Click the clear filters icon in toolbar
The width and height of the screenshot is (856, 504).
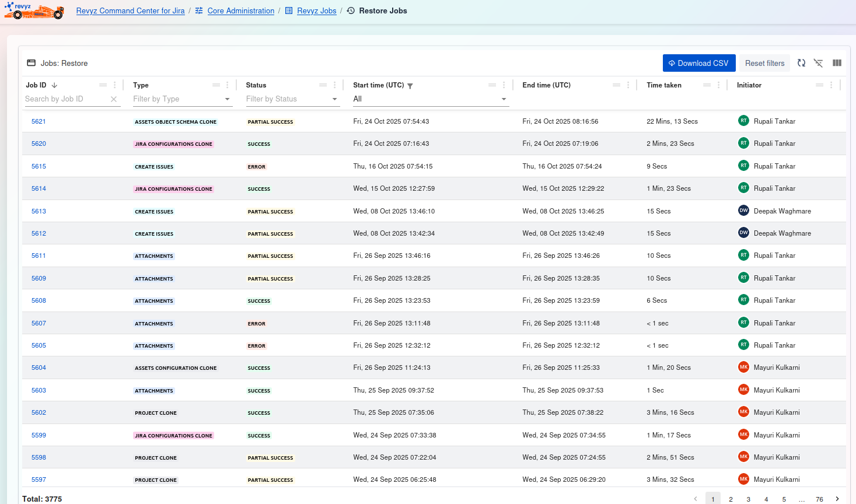tap(818, 63)
